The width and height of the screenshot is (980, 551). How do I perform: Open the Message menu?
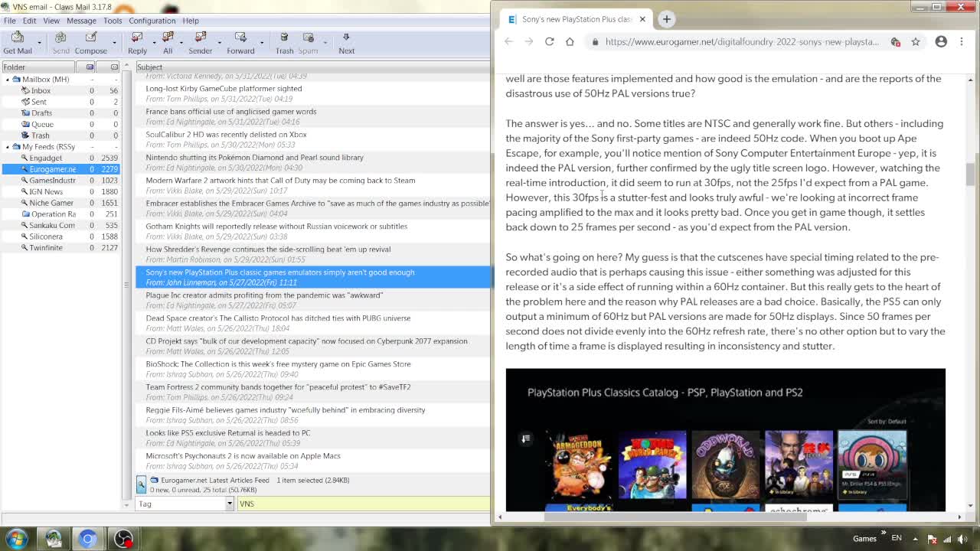(x=81, y=21)
